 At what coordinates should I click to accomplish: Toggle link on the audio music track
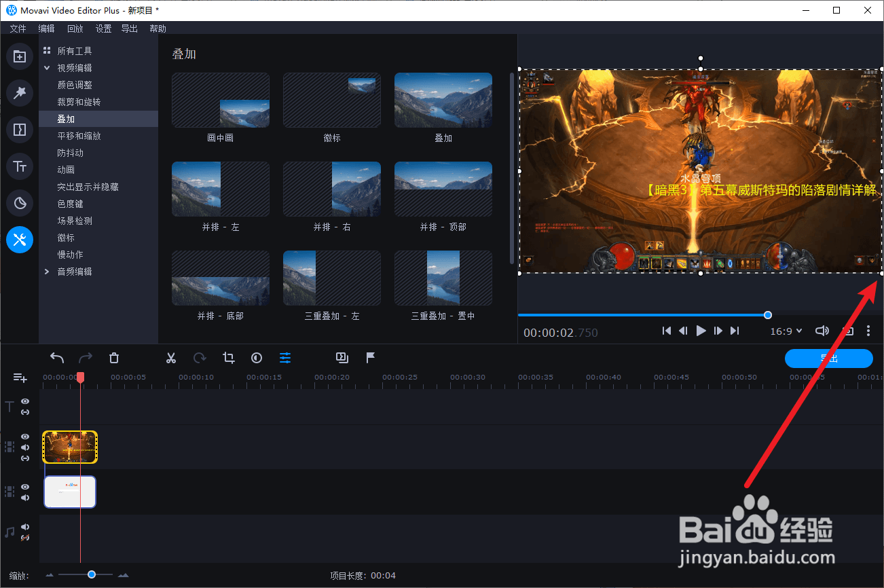pos(25,538)
